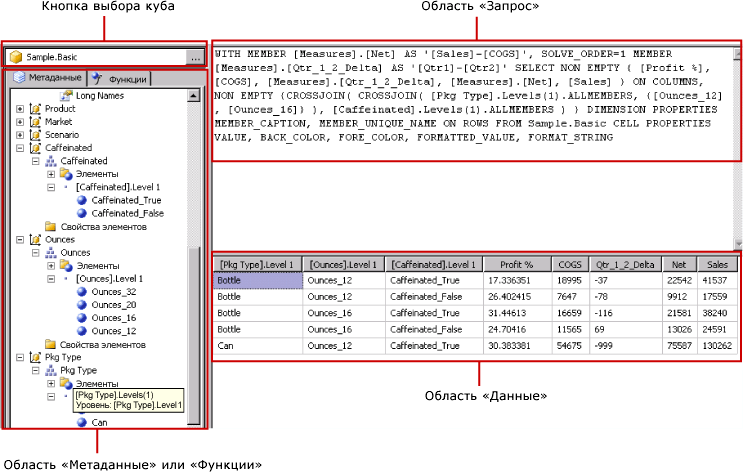Switch to the Метаданные tab

click(x=46, y=78)
